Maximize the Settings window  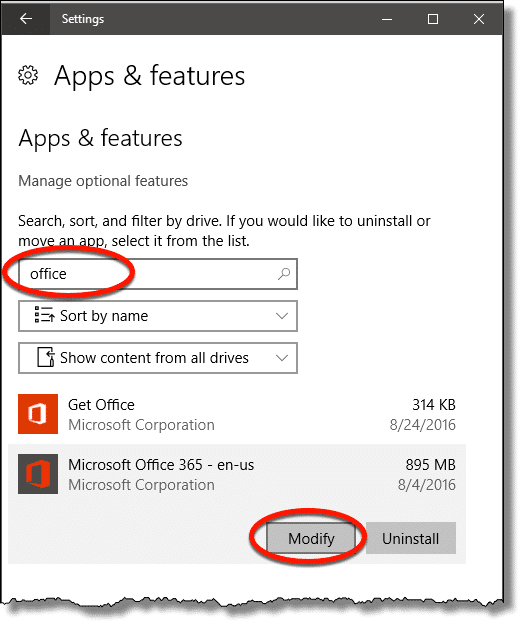[x=433, y=19]
